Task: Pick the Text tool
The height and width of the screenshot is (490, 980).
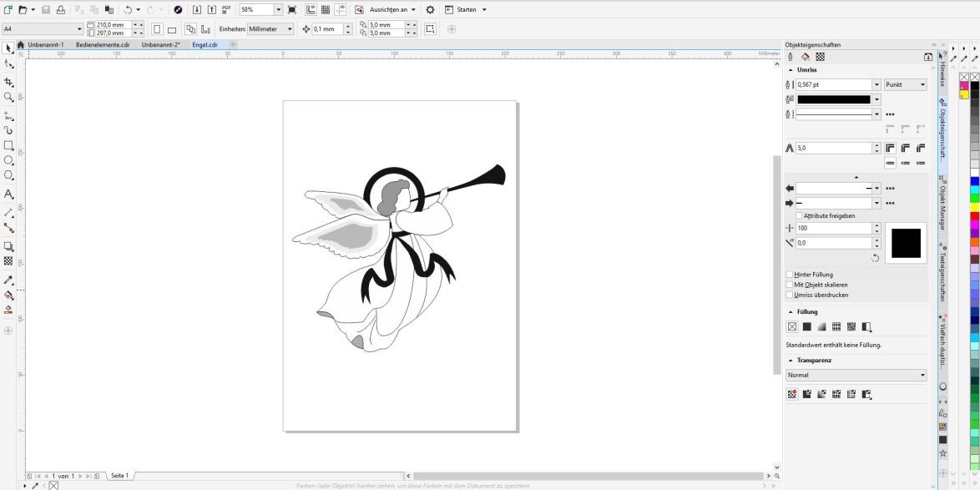Action: tap(9, 194)
